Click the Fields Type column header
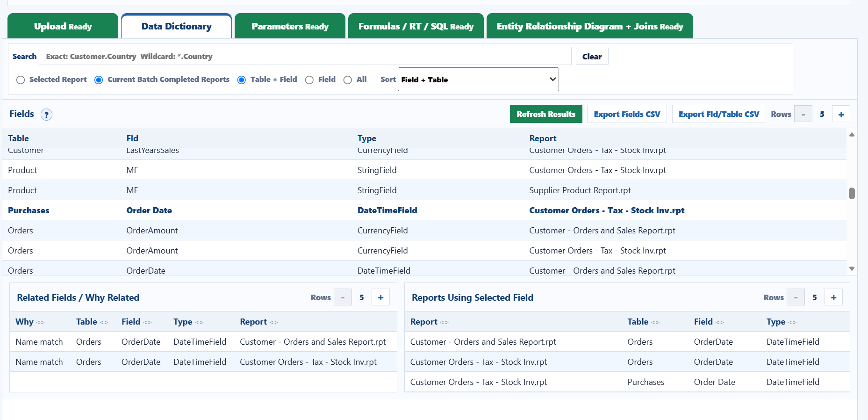868x420 pixels. [x=367, y=138]
